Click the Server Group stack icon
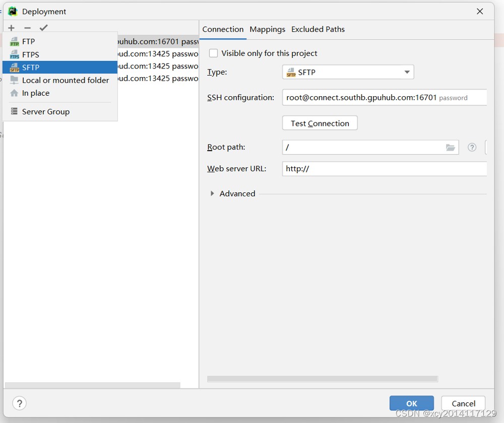This screenshot has width=504, height=423. (x=14, y=111)
